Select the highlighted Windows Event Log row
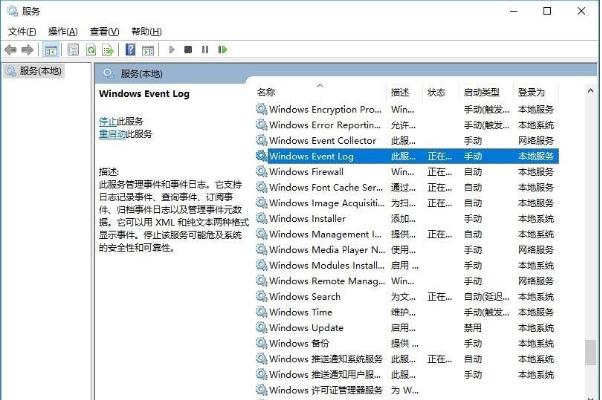 point(407,156)
